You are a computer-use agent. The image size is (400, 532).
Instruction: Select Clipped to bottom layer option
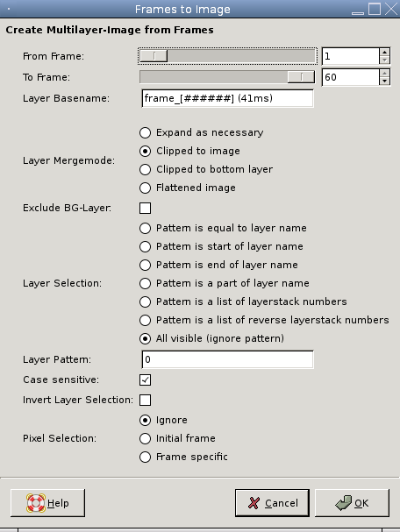[x=206, y=169]
